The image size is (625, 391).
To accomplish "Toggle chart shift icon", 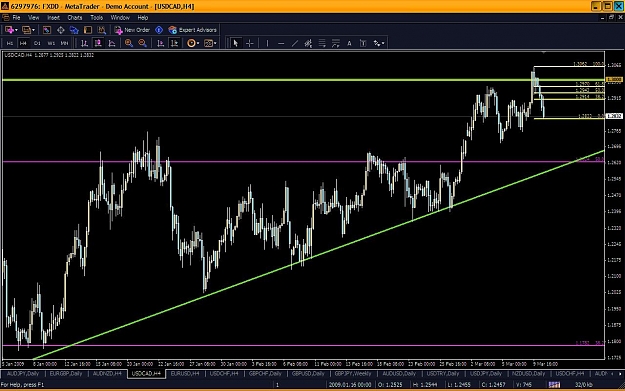I will coord(175,43).
